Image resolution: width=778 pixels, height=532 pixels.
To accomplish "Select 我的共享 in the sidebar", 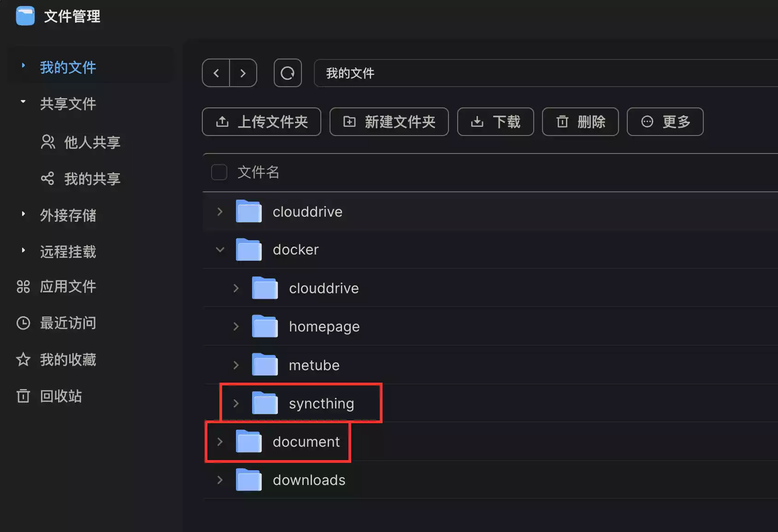I will 92,178.
